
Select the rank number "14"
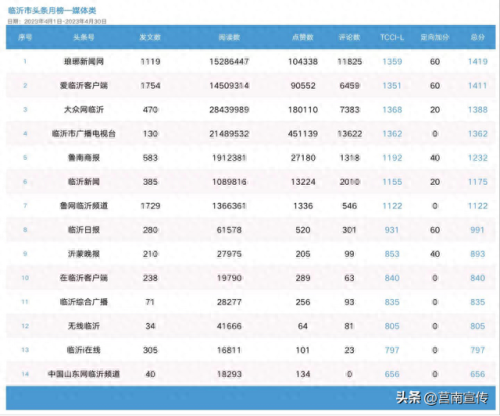pos(25,374)
